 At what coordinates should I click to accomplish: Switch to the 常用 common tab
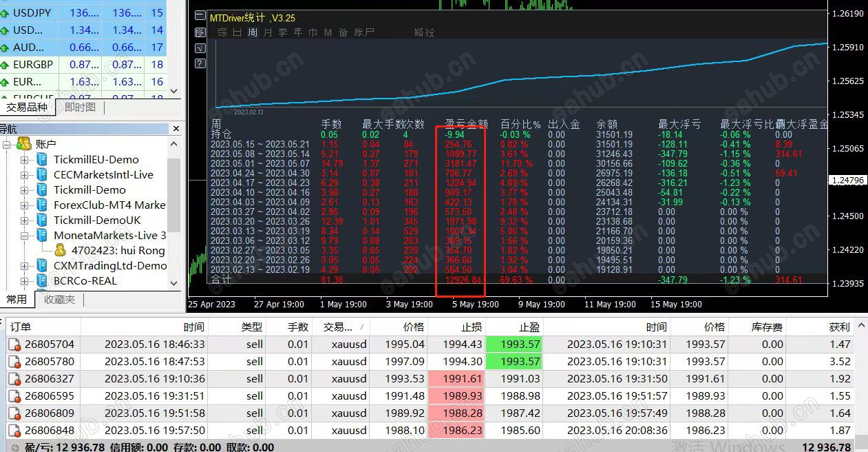click(x=17, y=300)
